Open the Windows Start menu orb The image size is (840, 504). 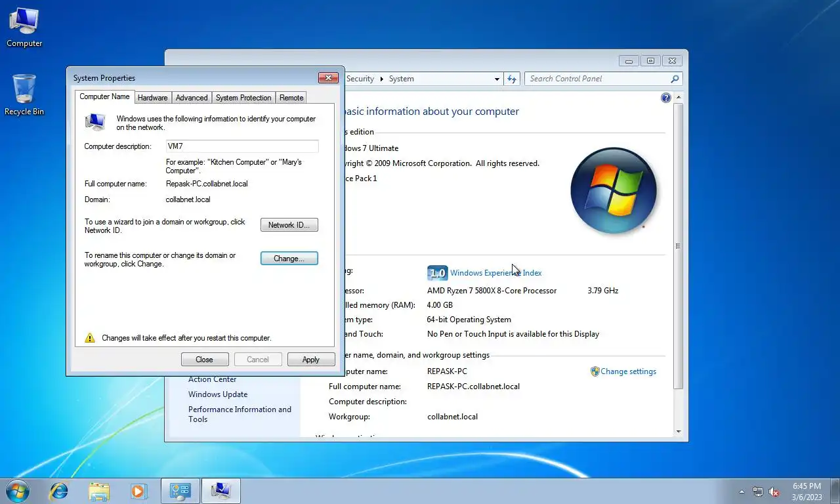point(18,490)
